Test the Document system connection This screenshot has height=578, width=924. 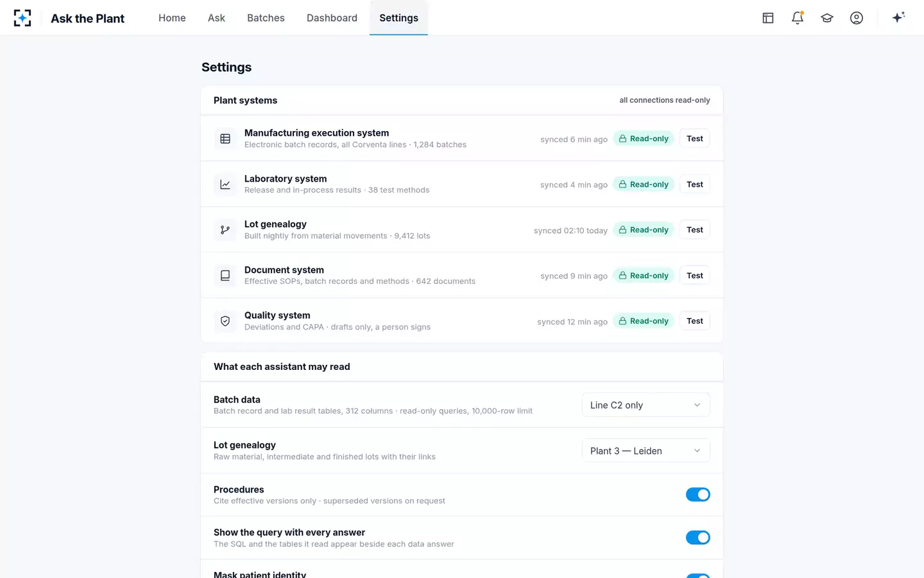(695, 276)
